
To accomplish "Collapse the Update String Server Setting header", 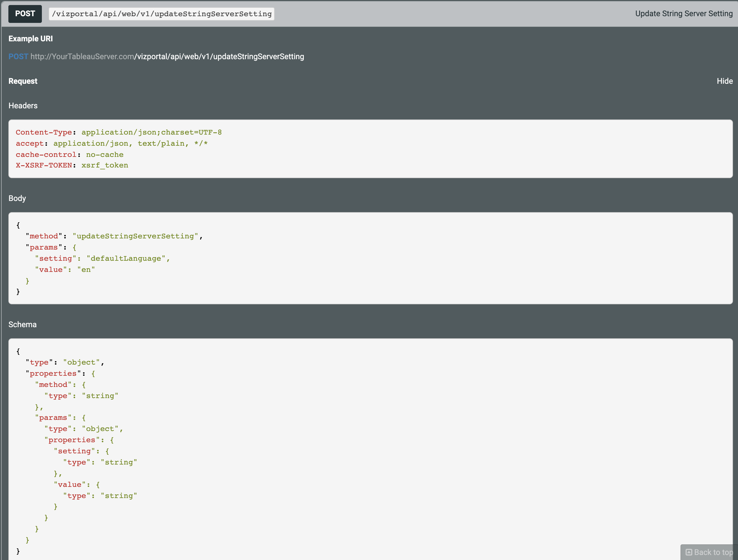I will tap(684, 14).
